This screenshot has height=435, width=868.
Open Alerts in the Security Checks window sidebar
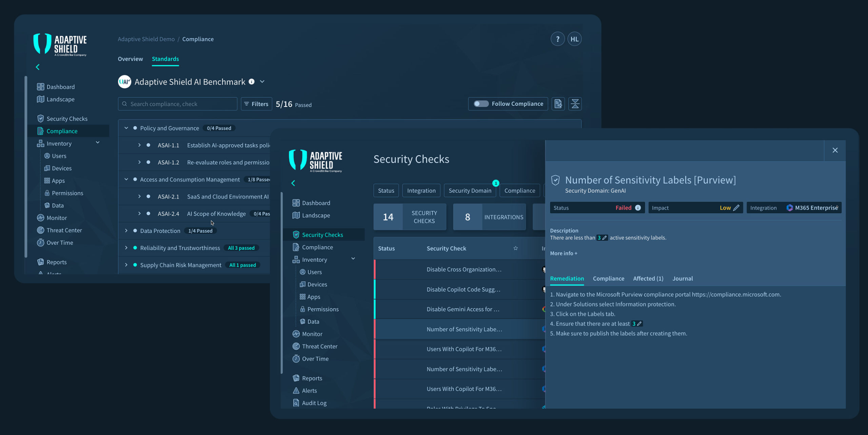click(x=305, y=391)
